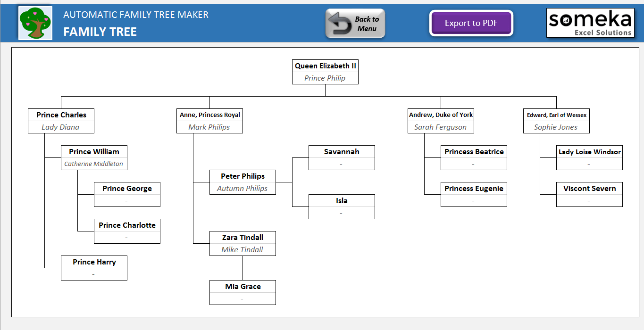The height and width of the screenshot is (330, 644).
Task: Click the Prince Harry box
Action: 94,268
